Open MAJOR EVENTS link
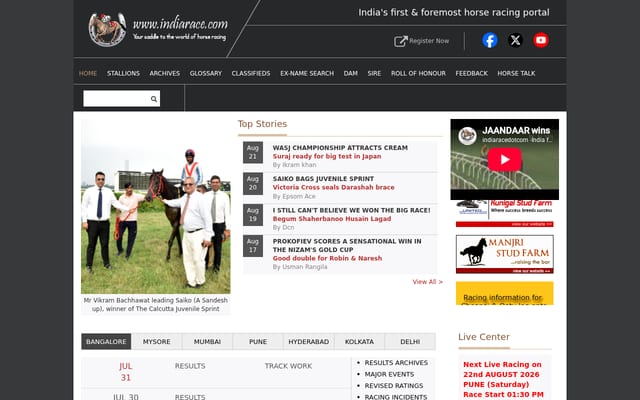 click(x=389, y=374)
